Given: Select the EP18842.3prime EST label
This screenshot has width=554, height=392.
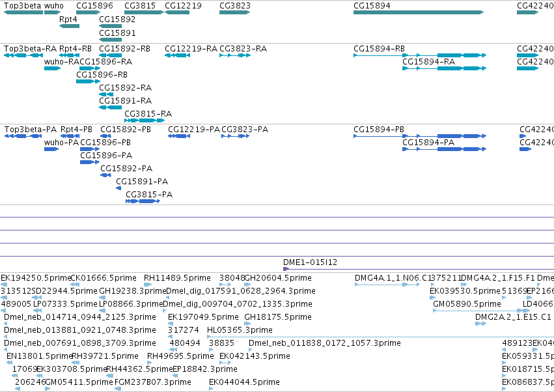Looking at the screenshot, I should click(x=205, y=369).
